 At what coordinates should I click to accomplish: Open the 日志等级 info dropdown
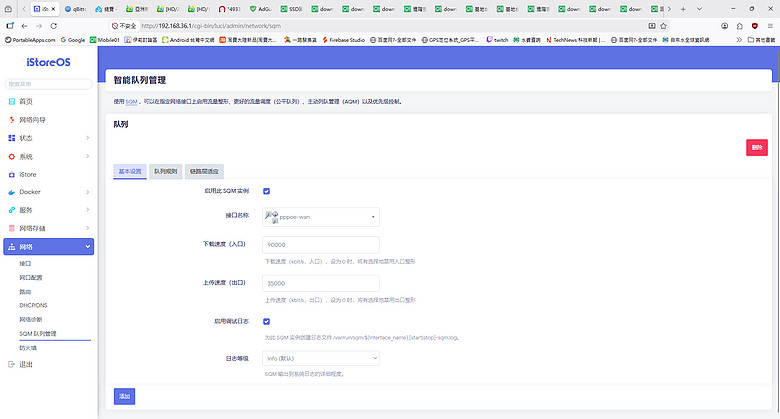pos(321,358)
